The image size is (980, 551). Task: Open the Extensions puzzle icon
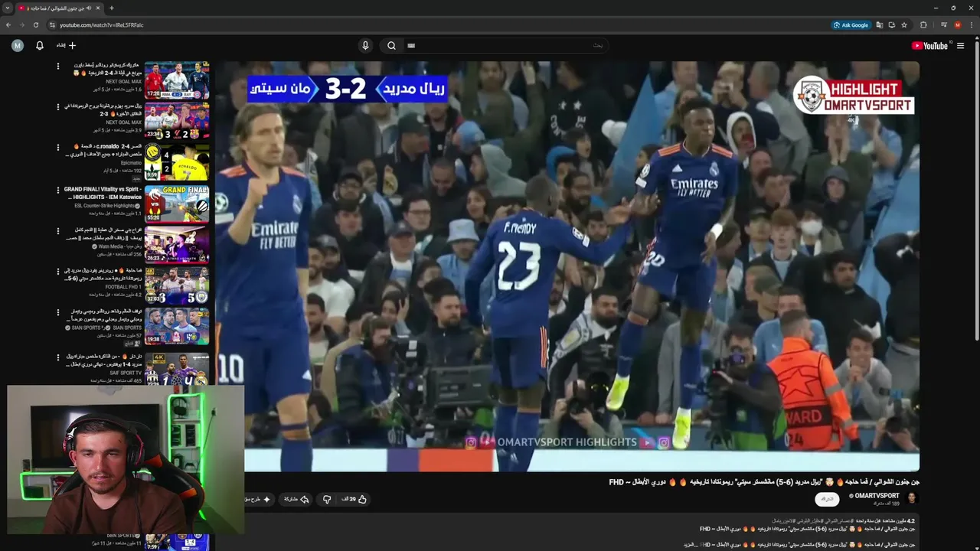(923, 24)
